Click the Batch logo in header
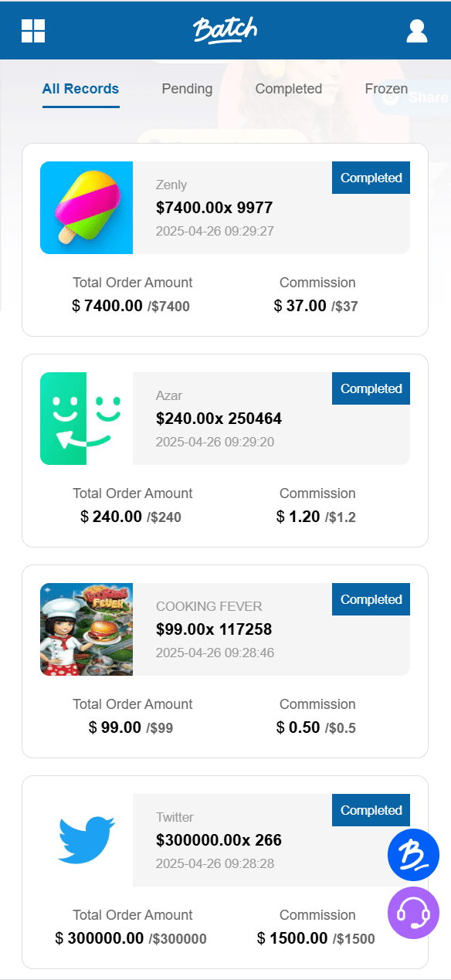 coord(225,30)
